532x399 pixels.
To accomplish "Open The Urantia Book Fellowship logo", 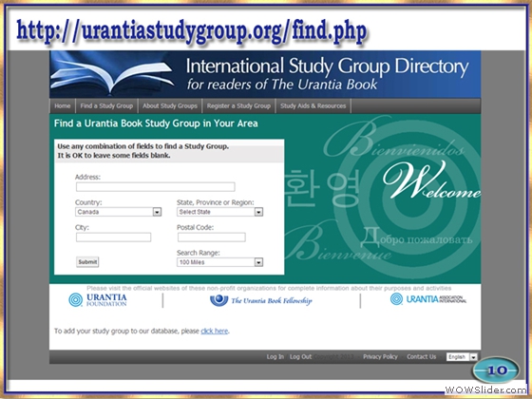I will pos(260,300).
